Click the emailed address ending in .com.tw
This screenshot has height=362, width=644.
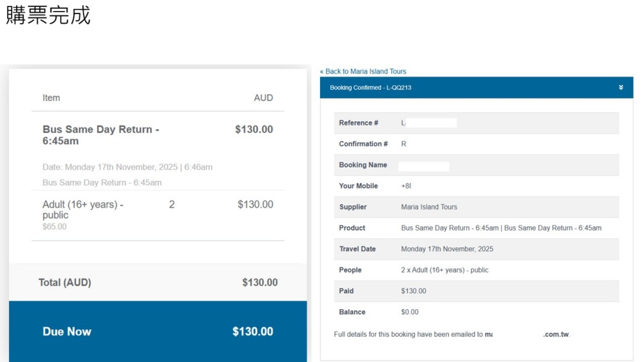pyautogui.click(x=527, y=335)
